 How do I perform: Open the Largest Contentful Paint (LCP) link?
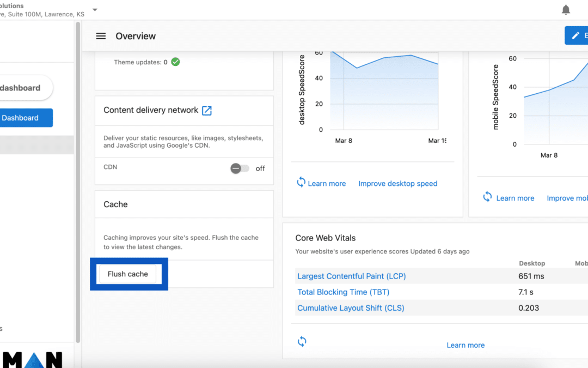coord(351,276)
